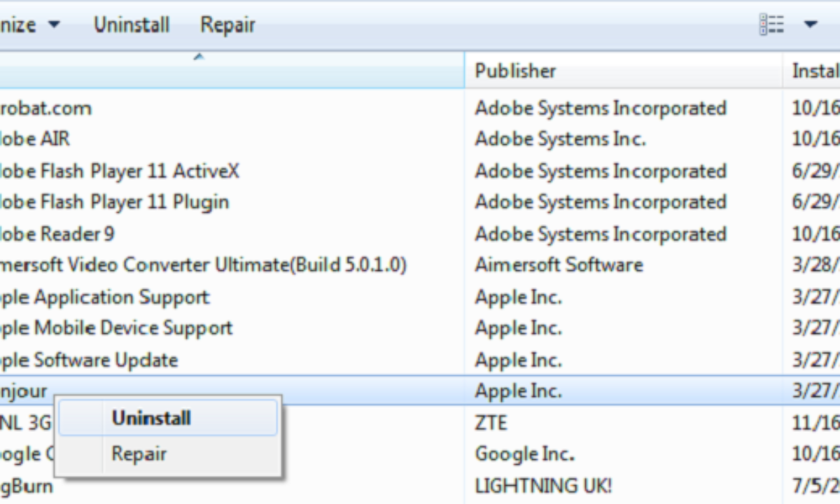Click the sort arrow above the name column
The height and width of the screenshot is (504, 840).
[x=199, y=57]
